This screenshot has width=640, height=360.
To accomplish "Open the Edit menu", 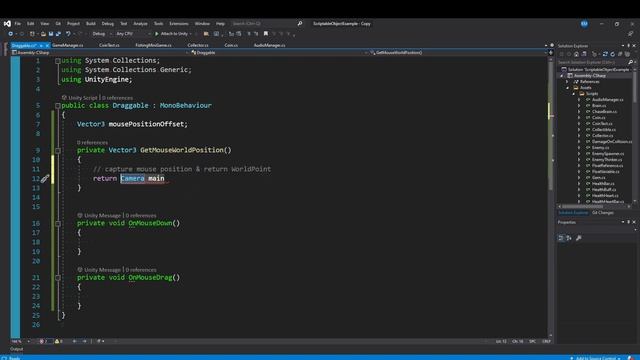I will click(x=31, y=24).
